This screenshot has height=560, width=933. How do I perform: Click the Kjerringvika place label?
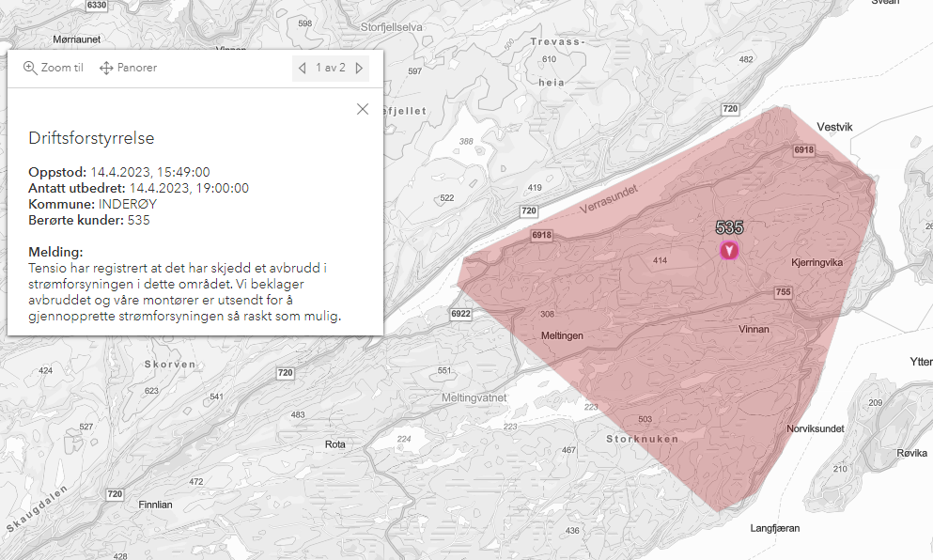[817, 264]
